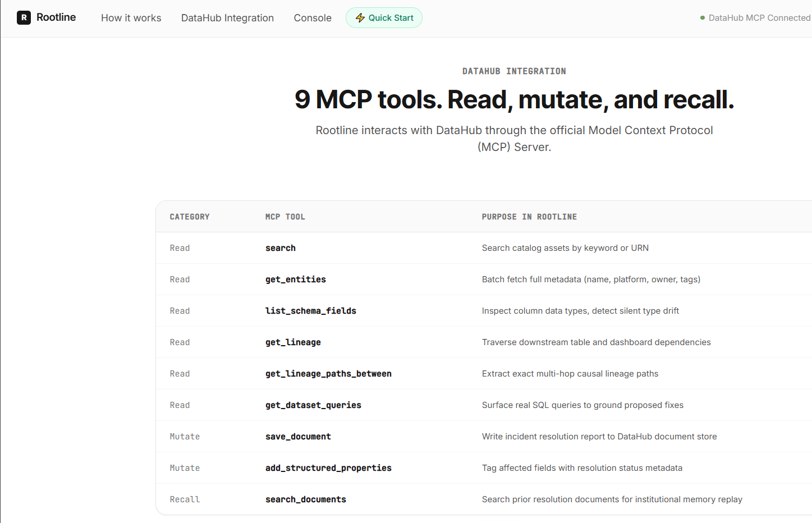Screen dimensions: 812x523
Task: Click list_schema_fields in the table
Action: [x=311, y=311]
